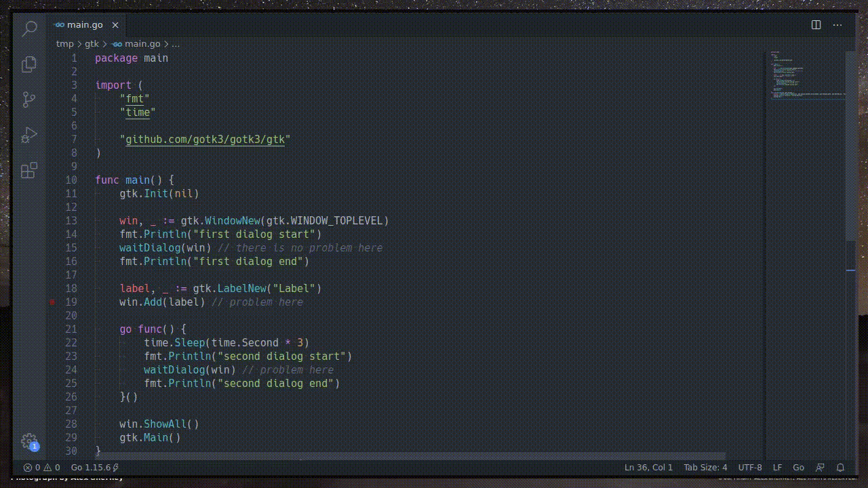Viewport: 868px width, 488px height.
Task: Open the tmp breadcrumb folder
Action: (x=65, y=43)
